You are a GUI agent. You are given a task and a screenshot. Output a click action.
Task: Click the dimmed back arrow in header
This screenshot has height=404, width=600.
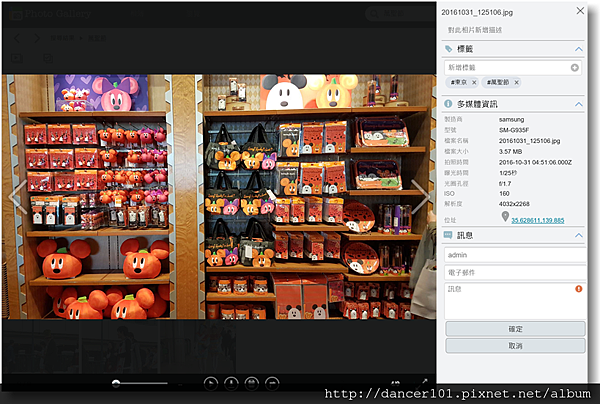17,38
